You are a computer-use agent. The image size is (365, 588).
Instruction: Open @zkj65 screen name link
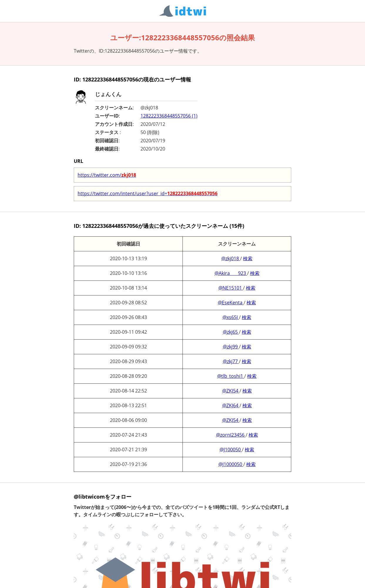point(231,332)
